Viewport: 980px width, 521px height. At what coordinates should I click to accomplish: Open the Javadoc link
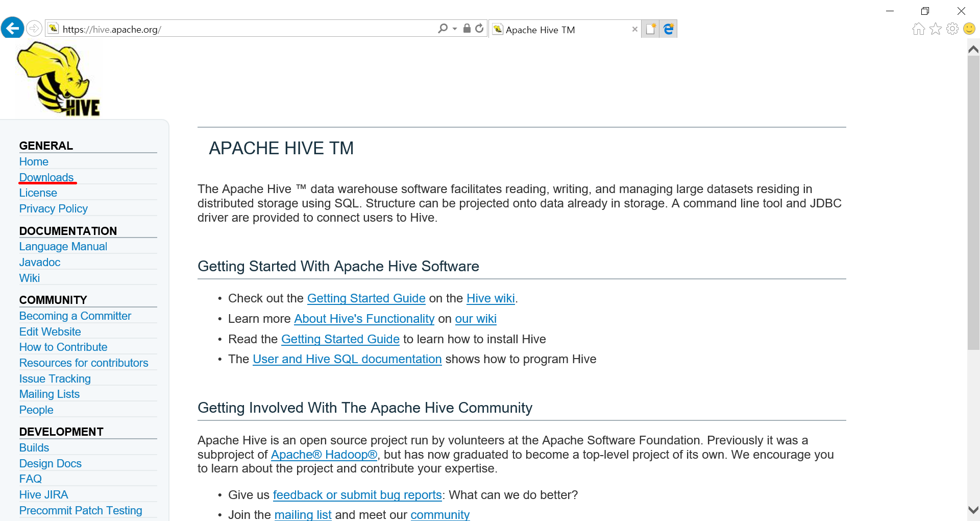tap(40, 263)
